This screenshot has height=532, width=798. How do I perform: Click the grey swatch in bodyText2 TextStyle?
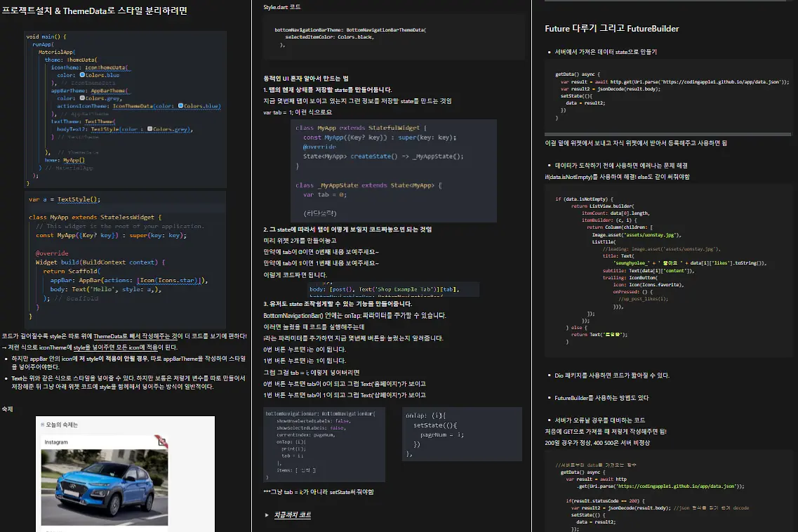(x=149, y=129)
